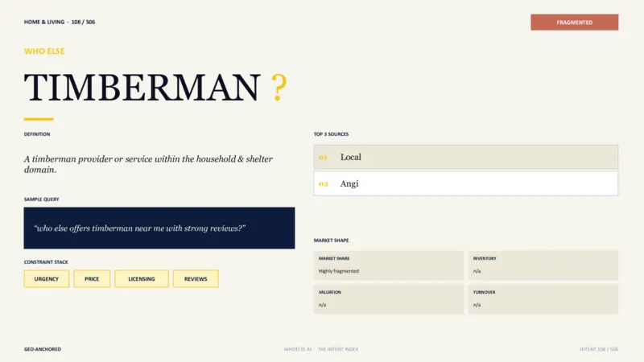Click the yellow question mark icon
Image resolution: width=644 pixels, height=362 pixels.
coord(279,87)
